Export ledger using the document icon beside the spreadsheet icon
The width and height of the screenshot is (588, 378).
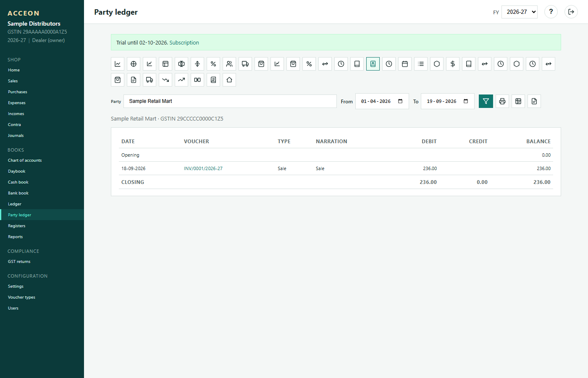pyautogui.click(x=534, y=101)
